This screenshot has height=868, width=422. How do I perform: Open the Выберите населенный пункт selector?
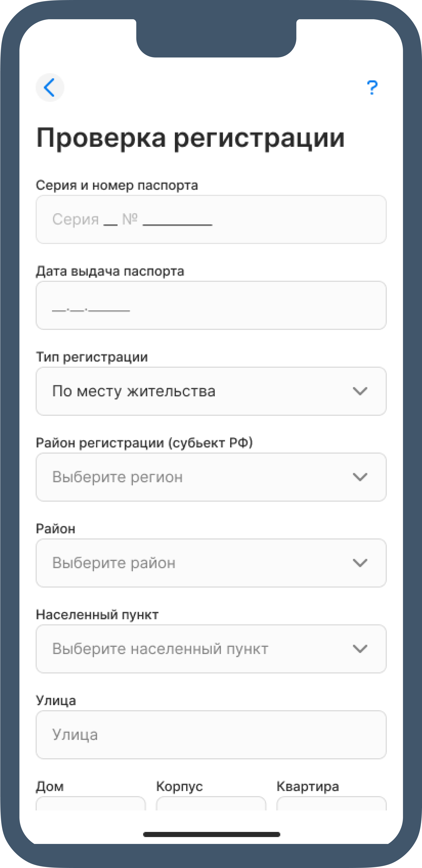211,649
